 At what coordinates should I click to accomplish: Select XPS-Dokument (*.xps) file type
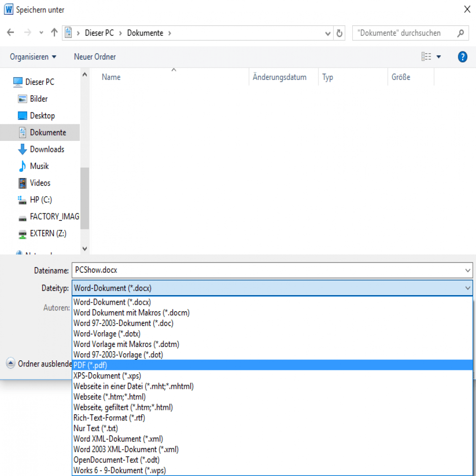point(272,376)
